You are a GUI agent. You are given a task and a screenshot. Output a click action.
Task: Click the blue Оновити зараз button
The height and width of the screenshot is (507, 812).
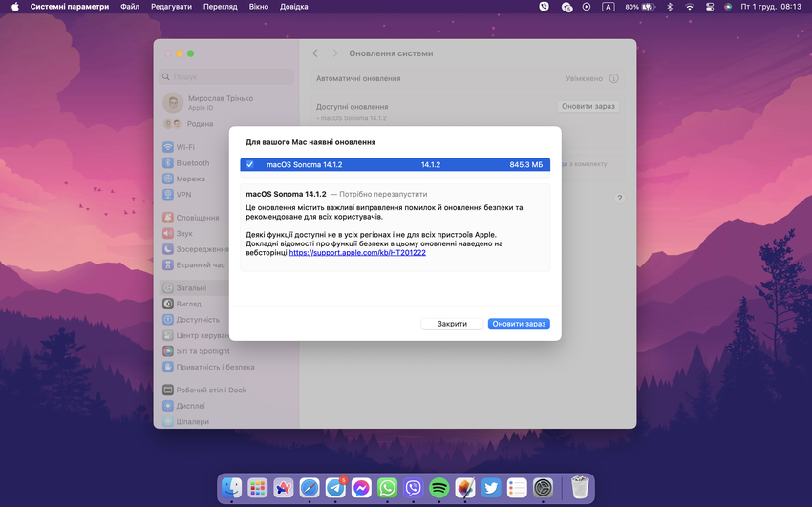[519, 324]
